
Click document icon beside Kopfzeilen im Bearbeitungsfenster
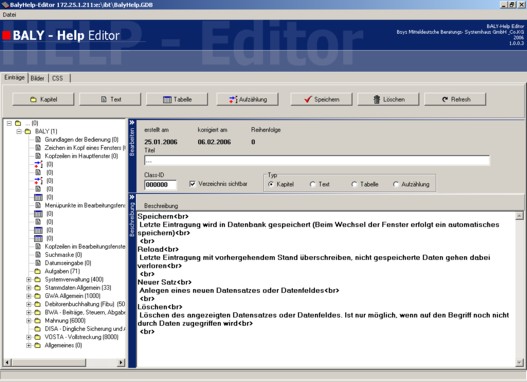38,247
